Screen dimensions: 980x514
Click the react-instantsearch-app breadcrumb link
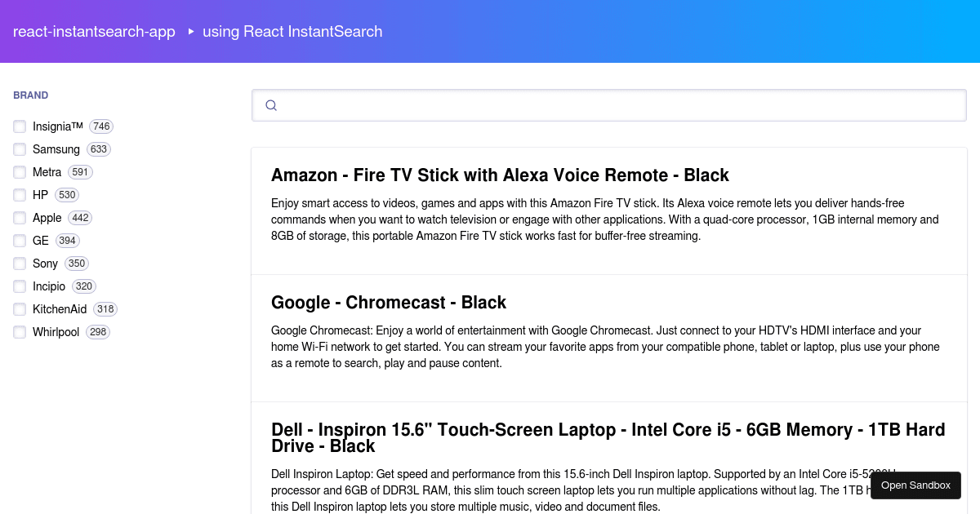(x=94, y=32)
